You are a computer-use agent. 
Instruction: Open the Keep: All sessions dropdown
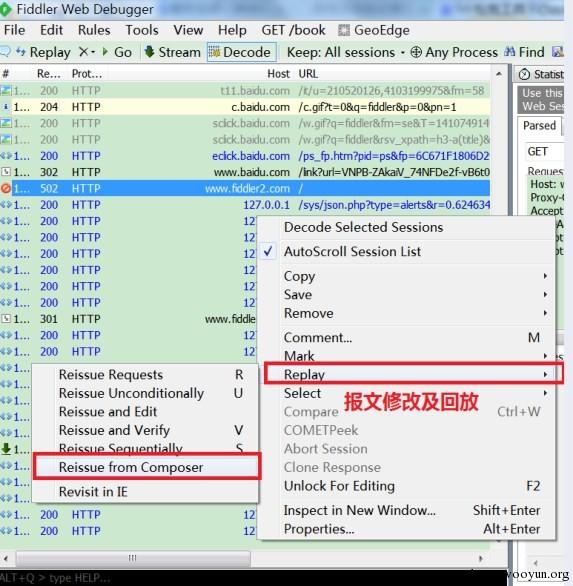point(345,52)
